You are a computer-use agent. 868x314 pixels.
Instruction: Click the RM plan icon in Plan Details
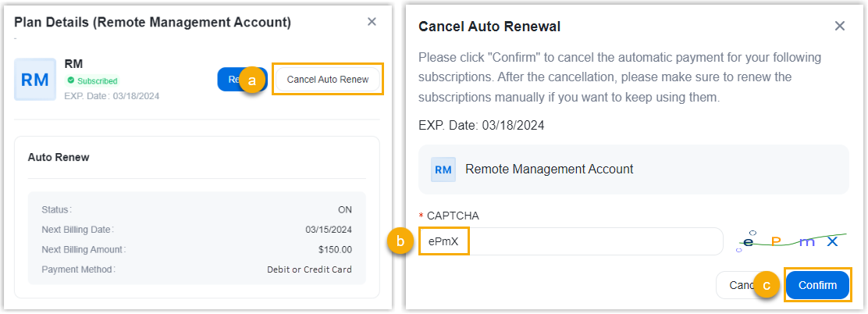35,79
